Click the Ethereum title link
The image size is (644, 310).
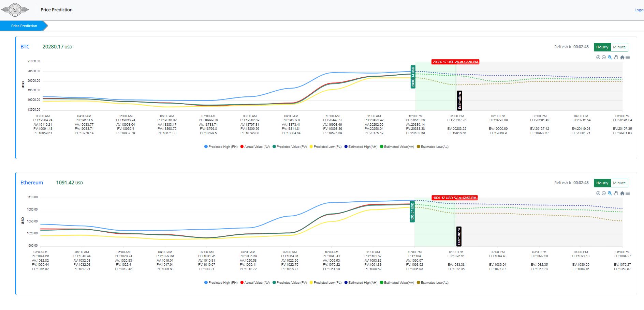click(x=32, y=183)
